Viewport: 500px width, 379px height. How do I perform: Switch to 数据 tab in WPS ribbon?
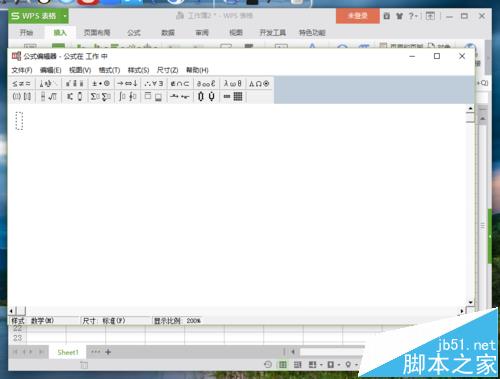168,33
